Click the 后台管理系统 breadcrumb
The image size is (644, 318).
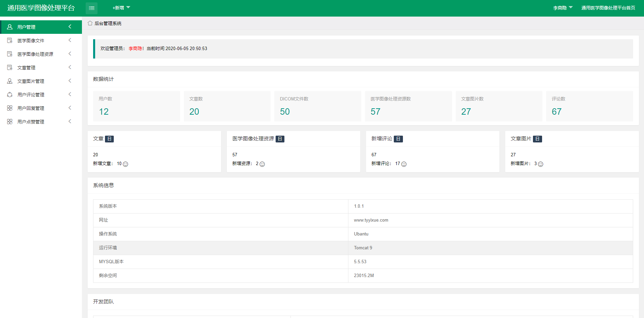pos(108,23)
